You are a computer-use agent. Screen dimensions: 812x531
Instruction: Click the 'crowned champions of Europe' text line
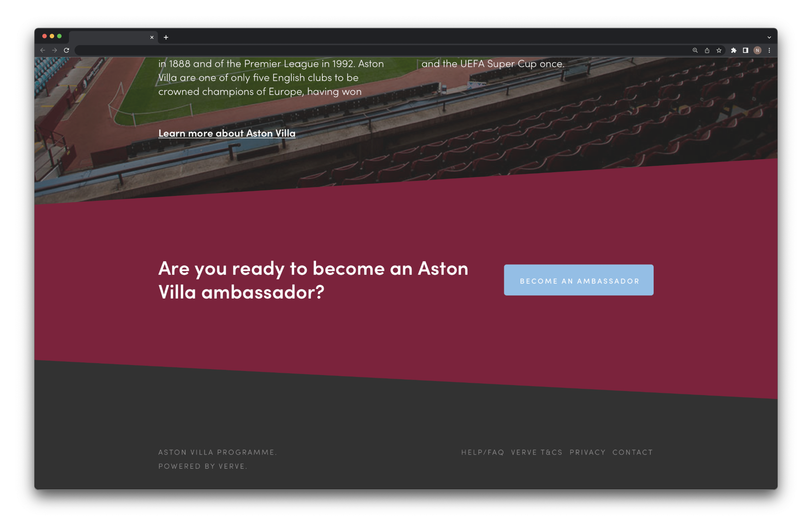click(260, 92)
